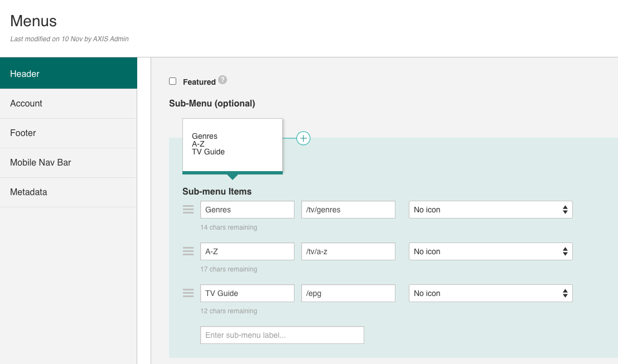Click the 'Menus' page title

33,21
